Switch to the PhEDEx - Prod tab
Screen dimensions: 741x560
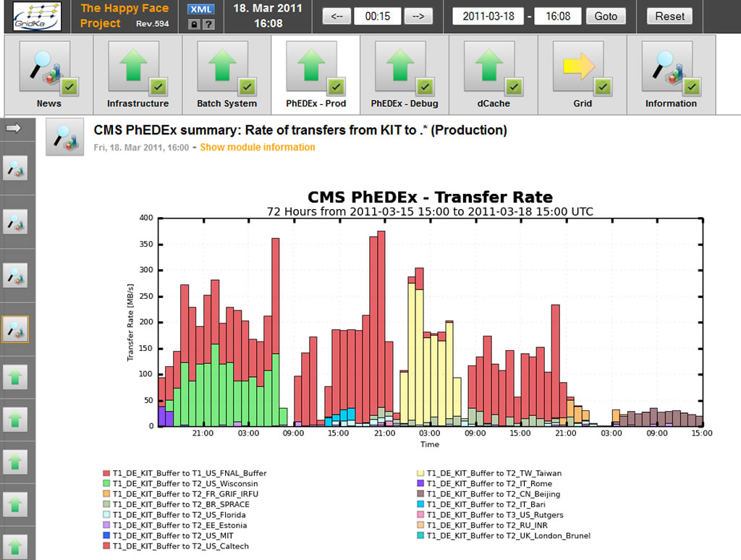point(316,75)
